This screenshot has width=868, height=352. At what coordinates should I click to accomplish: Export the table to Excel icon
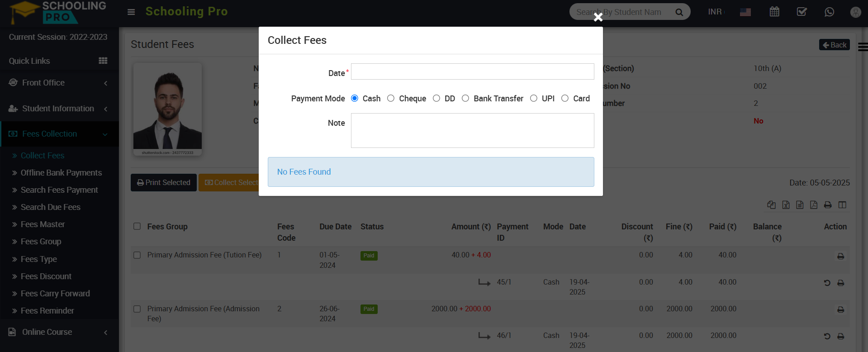pos(786,205)
